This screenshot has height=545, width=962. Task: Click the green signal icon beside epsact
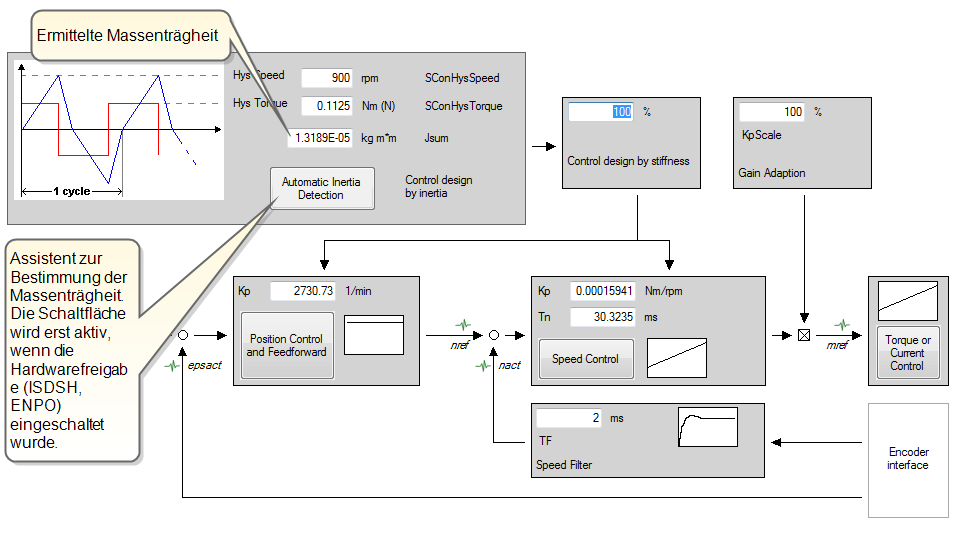coord(174,366)
